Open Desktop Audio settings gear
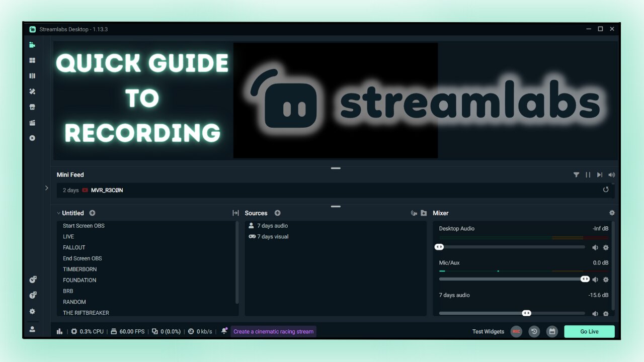The width and height of the screenshot is (644, 362). [x=606, y=247]
